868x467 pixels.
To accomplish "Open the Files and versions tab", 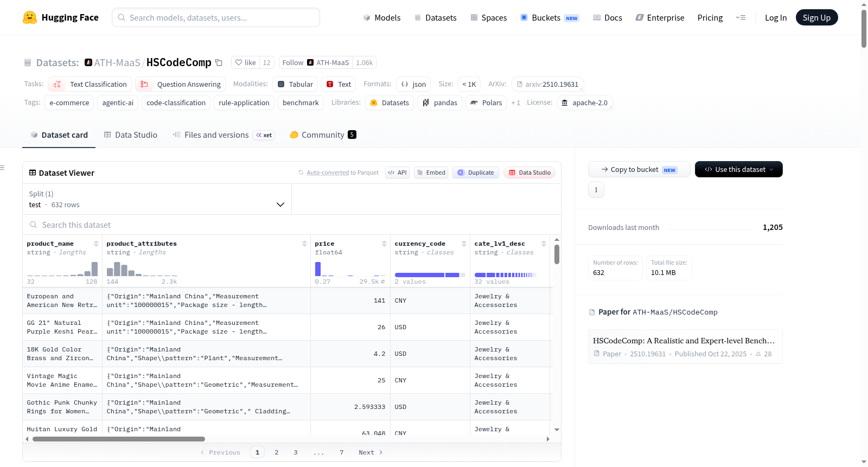I will [x=224, y=135].
